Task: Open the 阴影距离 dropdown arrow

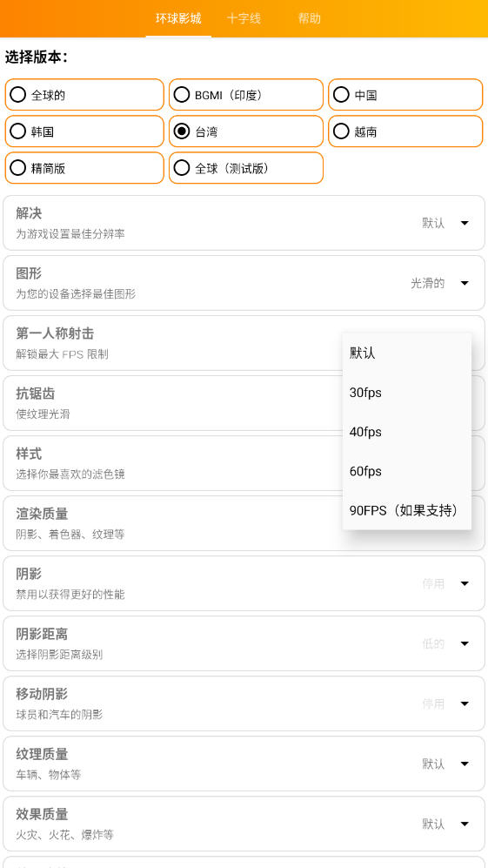Action: click(x=465, y=643)
